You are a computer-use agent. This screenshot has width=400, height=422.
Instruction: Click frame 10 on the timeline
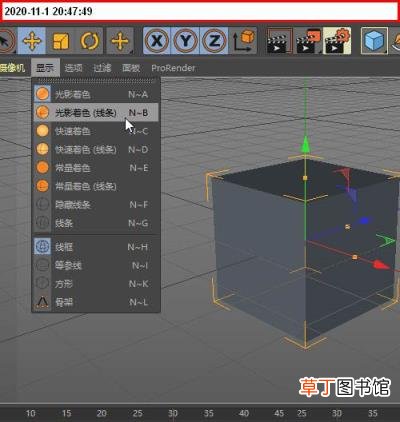31,413
